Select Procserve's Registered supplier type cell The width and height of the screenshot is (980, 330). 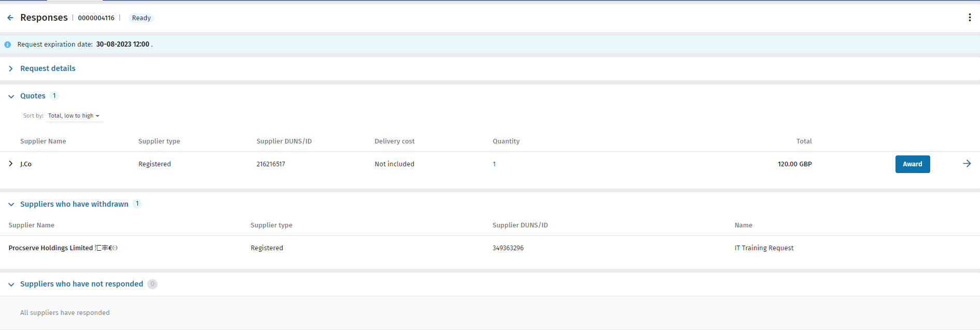click(x=267, y=248)
